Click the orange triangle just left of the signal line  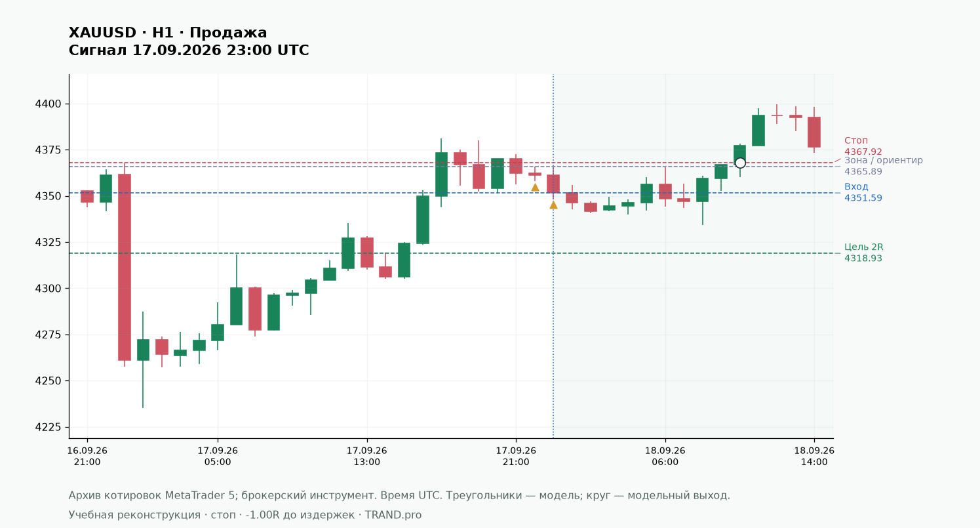[x=535, y=187]
